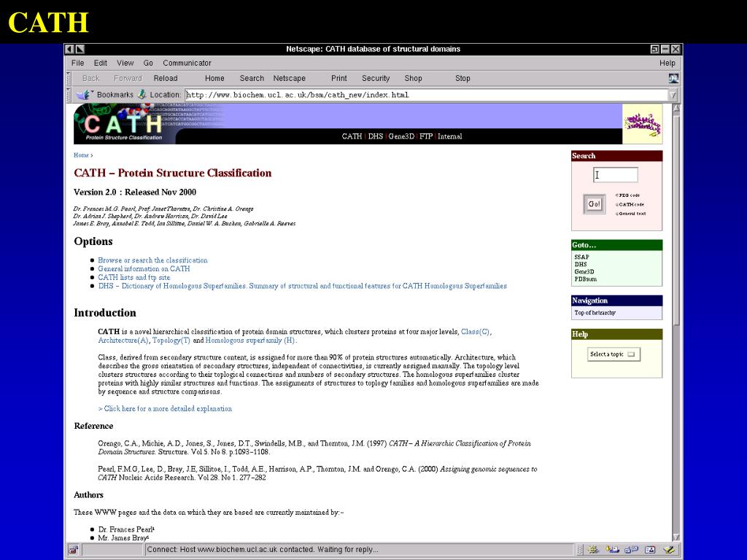Click the component bar drag handle
747x560 pixels.
point(580,550)
